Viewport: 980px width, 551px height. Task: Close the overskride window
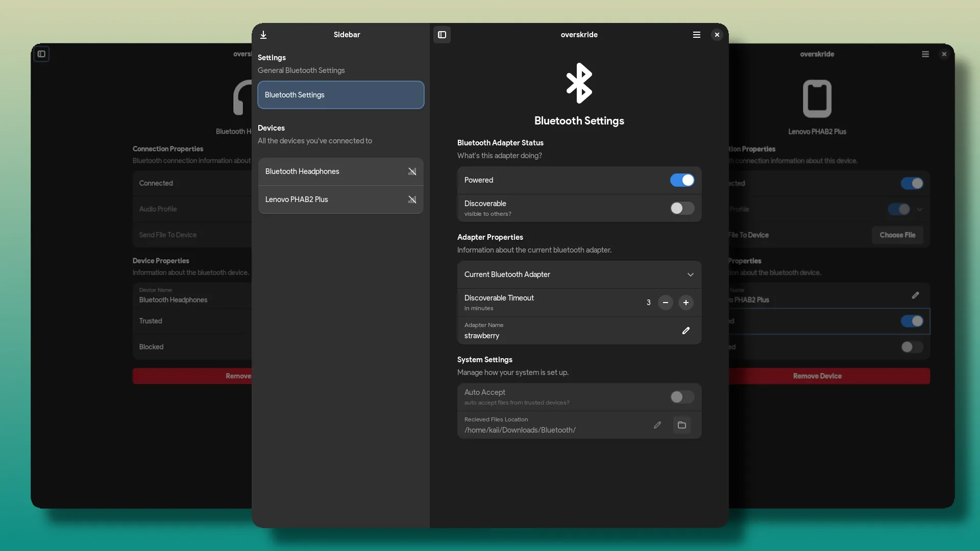717,35
